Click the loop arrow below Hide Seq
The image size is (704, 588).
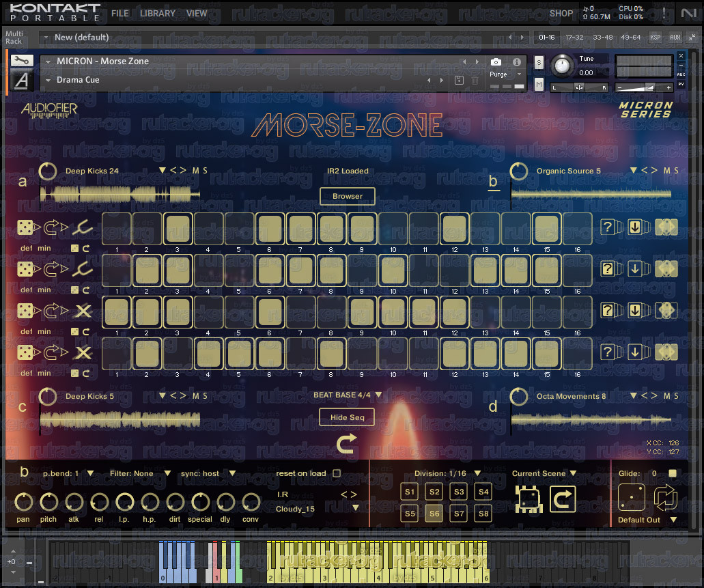(347, 443)
